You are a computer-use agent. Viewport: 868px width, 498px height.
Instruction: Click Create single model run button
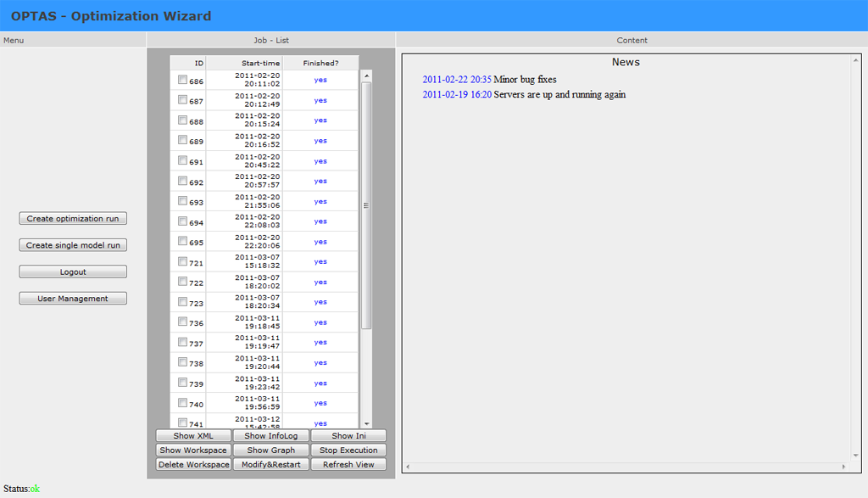73,245
